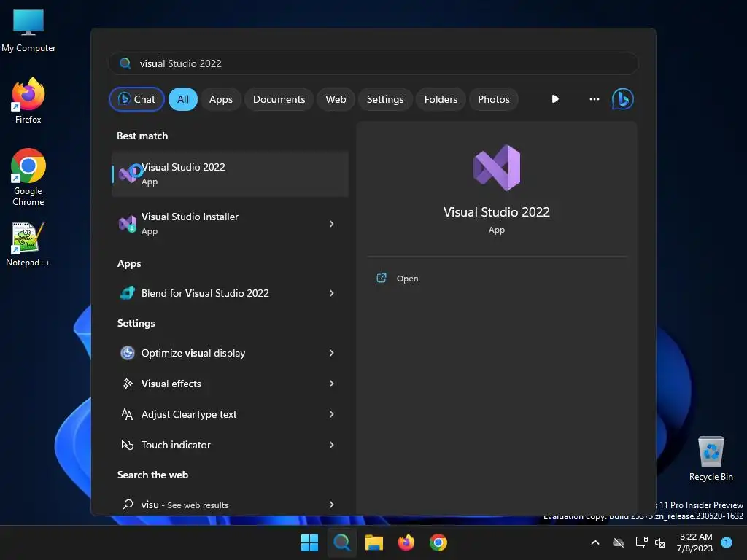Open the Windows Start button on taskbar
Screen dimensions: 747x560
(x=309, y=542)
